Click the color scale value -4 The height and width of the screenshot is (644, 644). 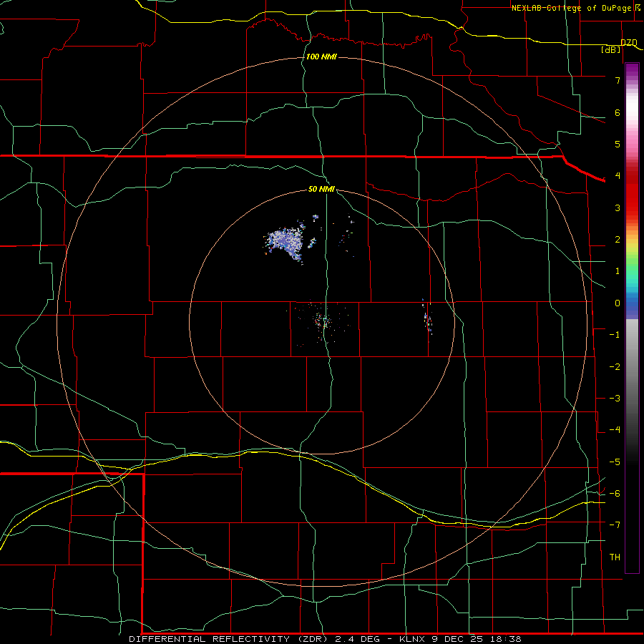[615, 430]
